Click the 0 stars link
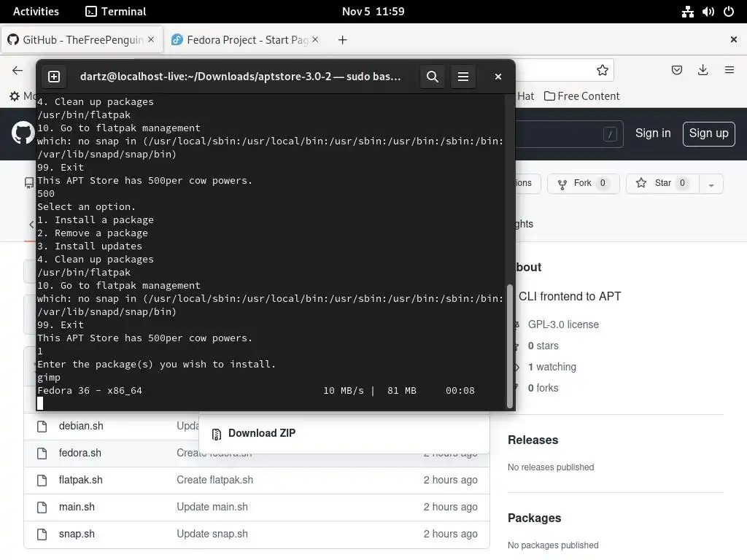Screen dimensions: 747x560 543,346
